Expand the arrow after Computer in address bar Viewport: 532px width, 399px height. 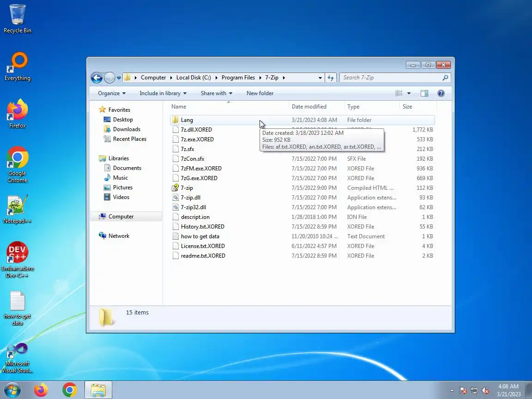(171, 78)
